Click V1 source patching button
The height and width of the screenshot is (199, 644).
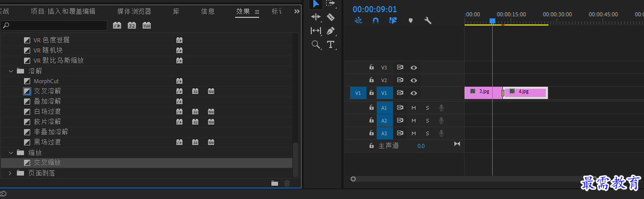pos(358,93)
